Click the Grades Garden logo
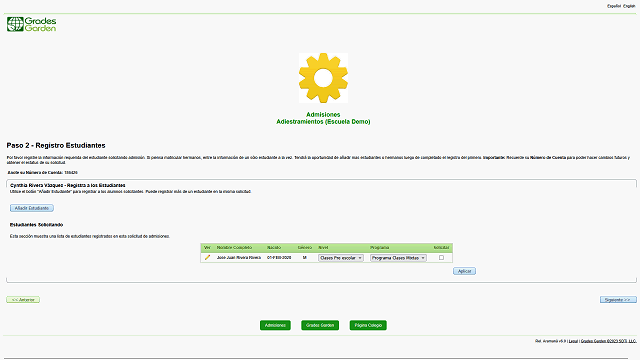Image resolution: width=640 pixels, height=360 pixels. [x=31, y=24]
